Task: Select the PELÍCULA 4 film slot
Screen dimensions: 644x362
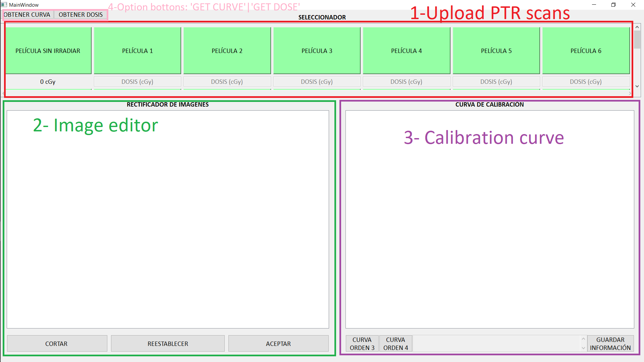Action: (406, 50)
